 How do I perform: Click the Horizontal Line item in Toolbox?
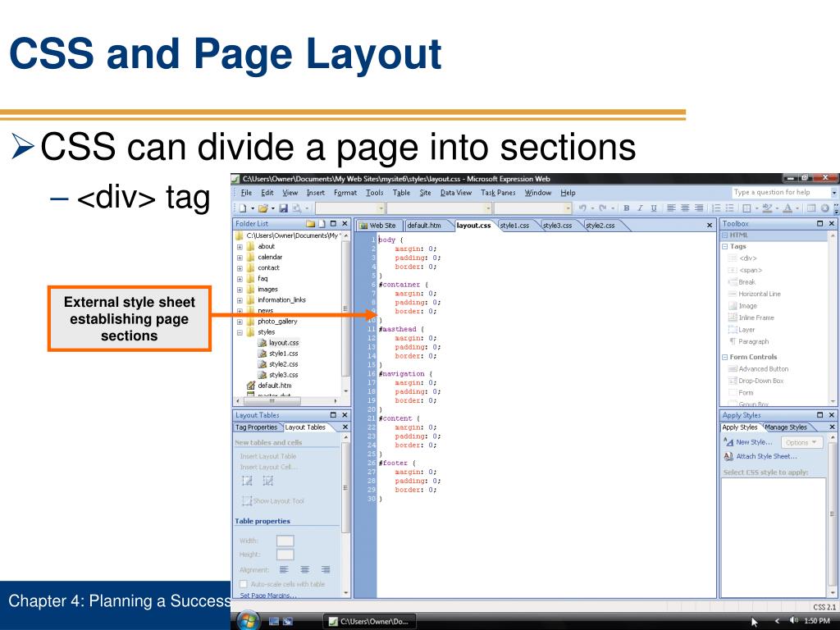(755, 294)
